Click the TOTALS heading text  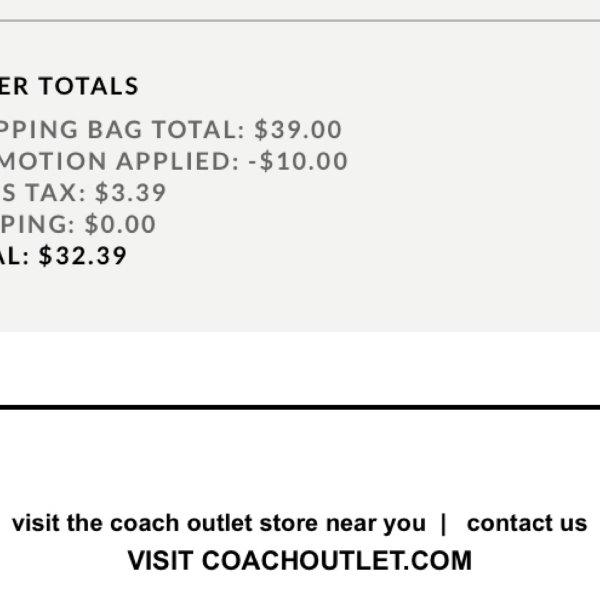coord(88,86)
